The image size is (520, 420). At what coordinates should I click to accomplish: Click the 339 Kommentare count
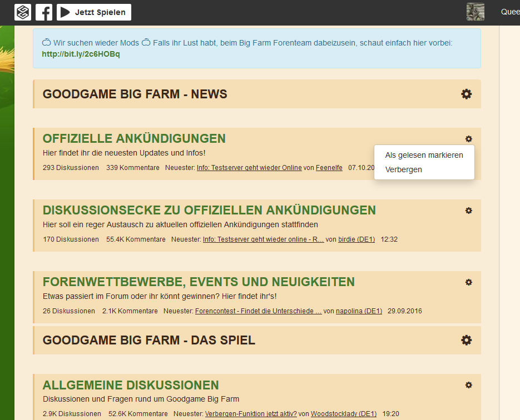(133, 168)
